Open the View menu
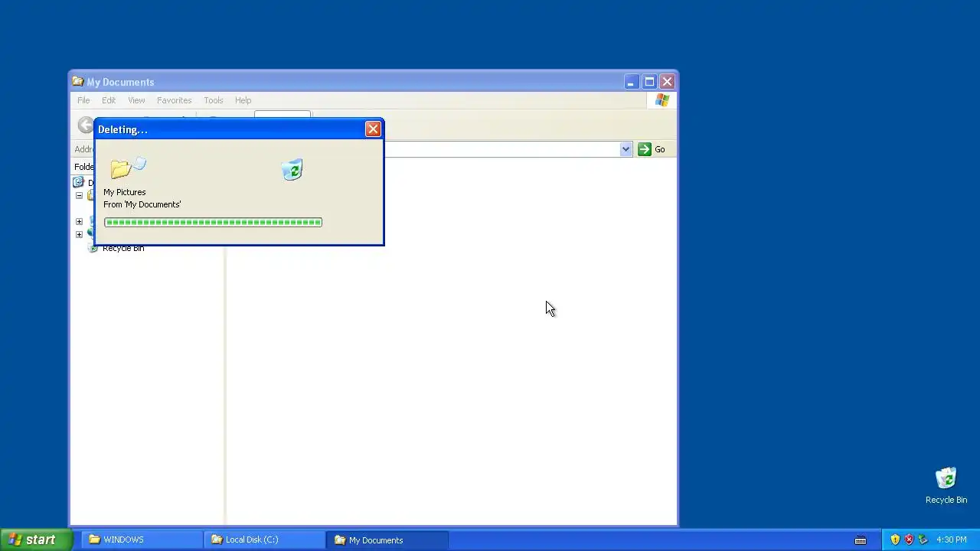The height and width of the screenshot is (551, 980). pyautogui.click(x=136, y=100)
